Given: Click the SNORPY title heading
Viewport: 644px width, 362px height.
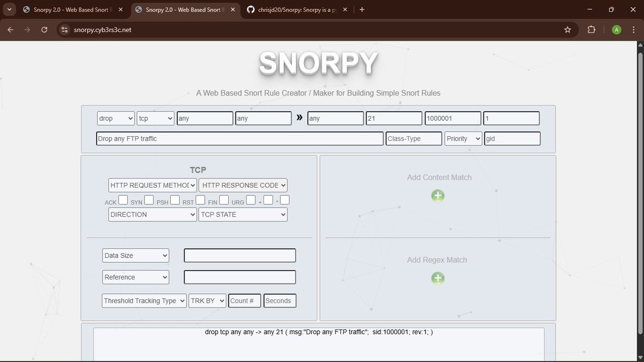Looking at the screenshot, I should [x=318, y=63].
